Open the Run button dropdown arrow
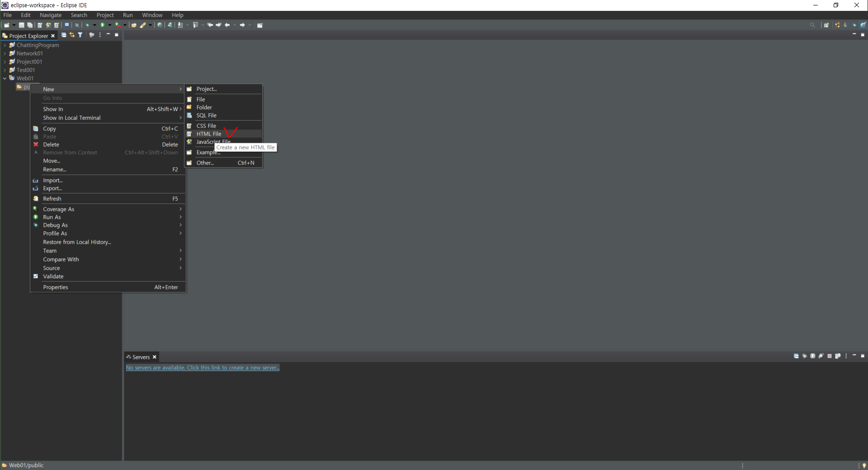This screenshot has width=868, height=470. pyautogui.click(x=110, y=25)
